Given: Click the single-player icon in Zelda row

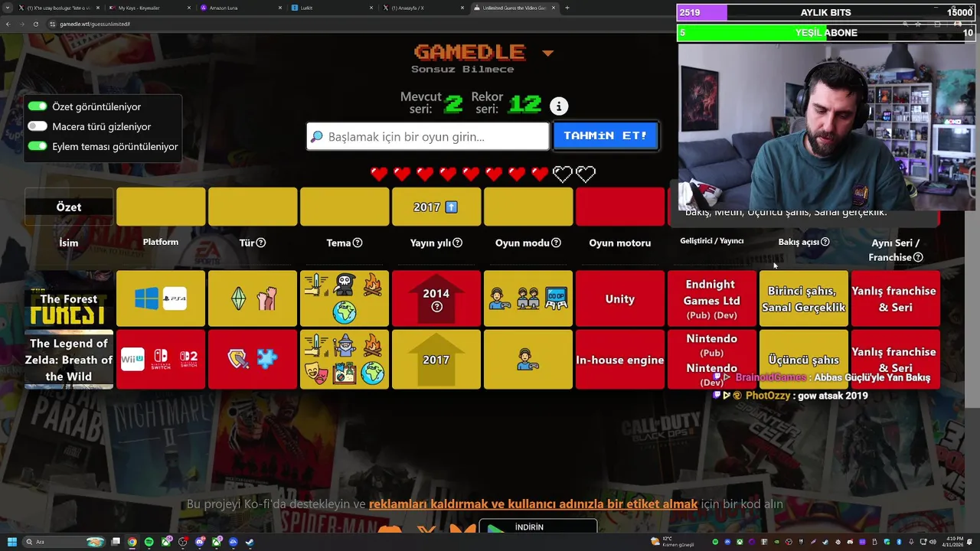Looking at the screenshot, I should pyautogui.click(x=528, y=359).
